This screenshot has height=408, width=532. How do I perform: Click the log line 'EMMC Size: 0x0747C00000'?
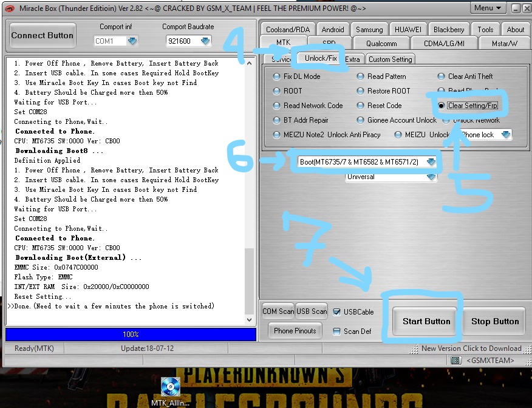(x=56, y=267)
